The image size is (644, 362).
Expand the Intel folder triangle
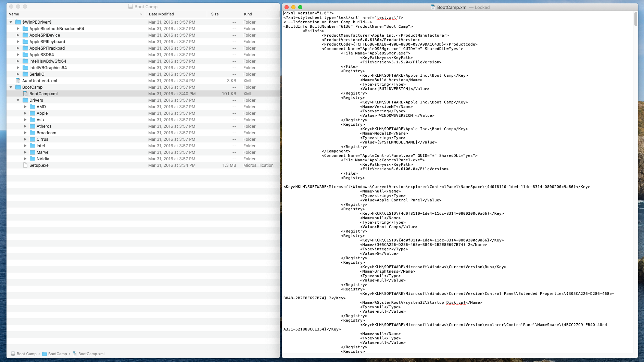coord(25,146)
